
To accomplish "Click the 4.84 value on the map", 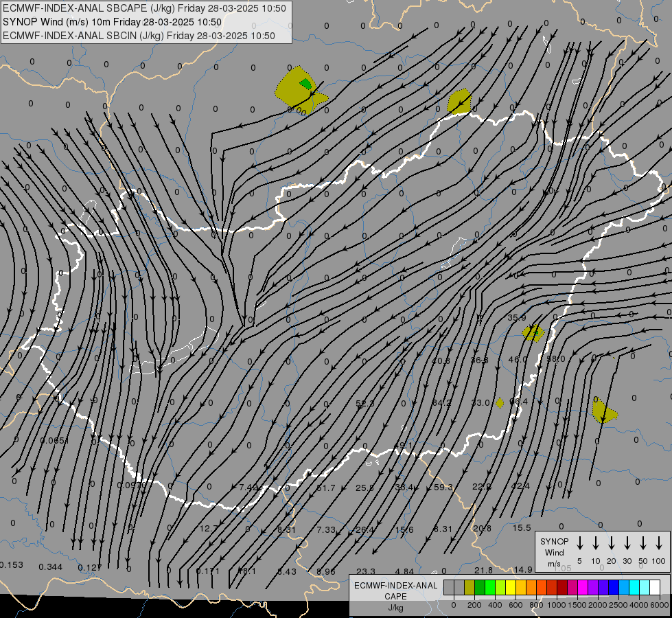I will [x=404, y=571].
